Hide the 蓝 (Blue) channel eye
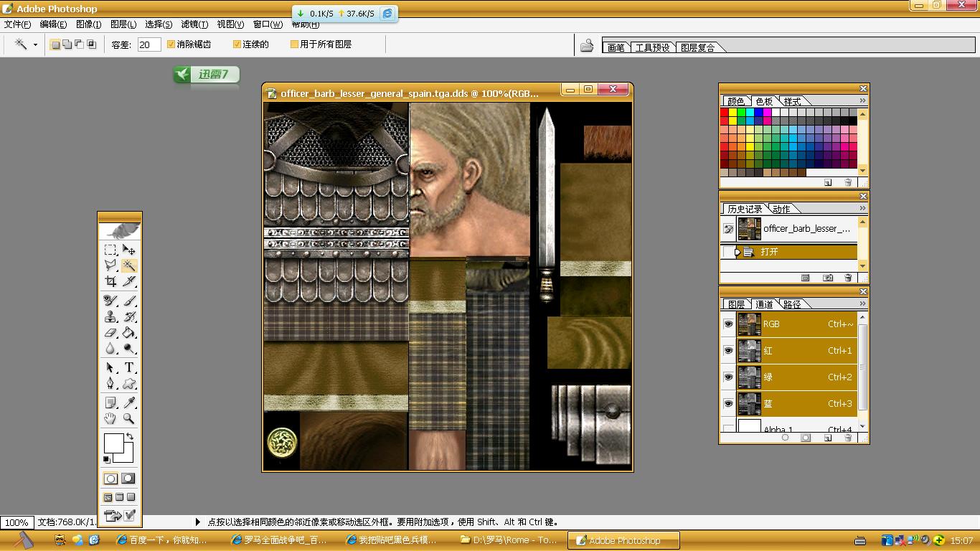This screenshot has width=980, height=551. pos(728,404)
